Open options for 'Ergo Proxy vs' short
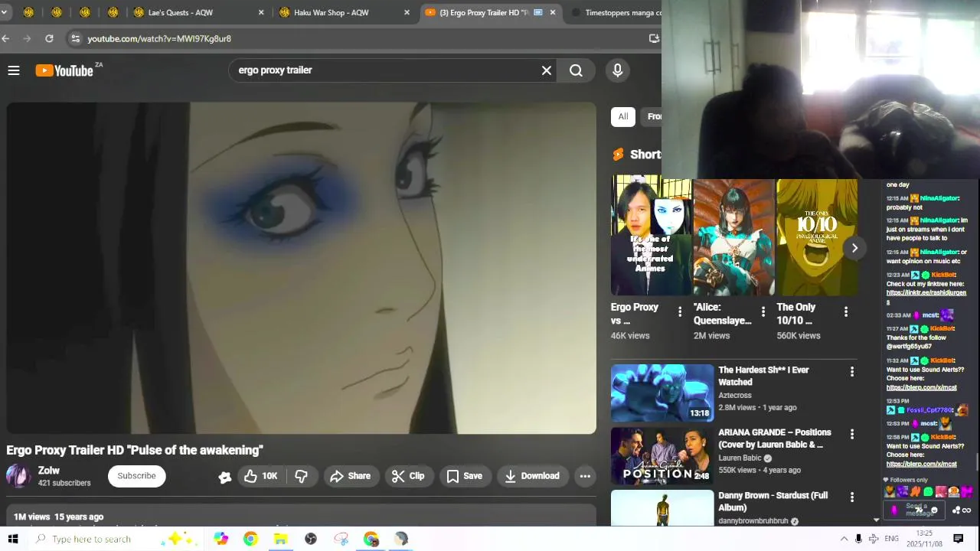This screenshot has height=551, width=980. pyautogui.click(x=680, y=311)
